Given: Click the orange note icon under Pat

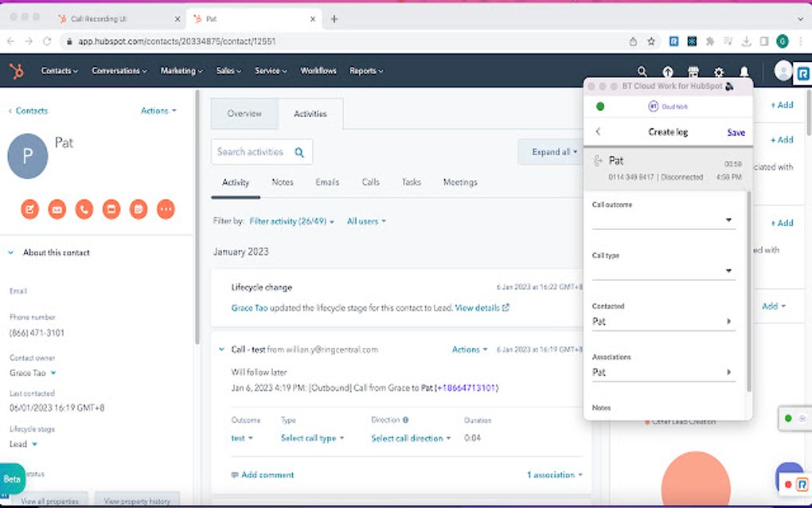Looking at the screenshot, I should coord(30,209).
